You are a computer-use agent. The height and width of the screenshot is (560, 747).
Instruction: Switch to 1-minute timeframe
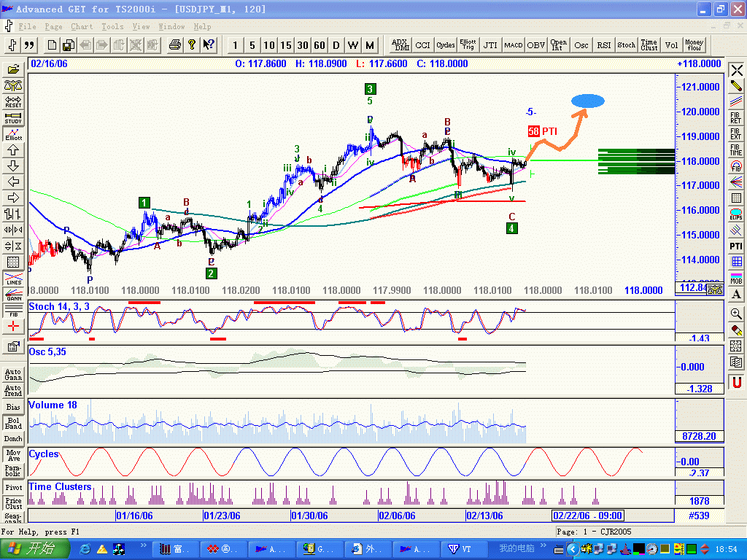(x=235, y=45)
